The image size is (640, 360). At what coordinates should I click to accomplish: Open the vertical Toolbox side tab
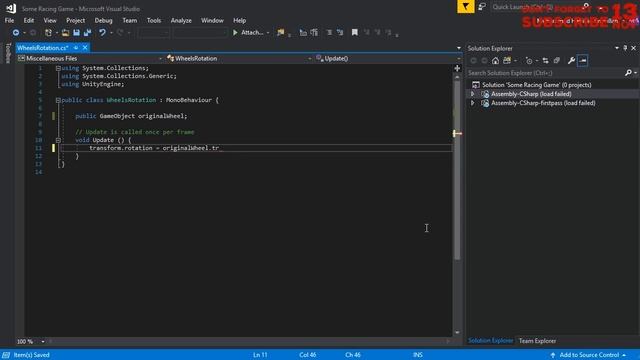(x=8, y=53)
